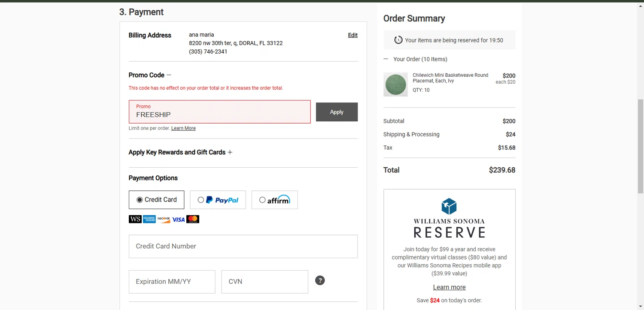This screenshot has height=310, width=644.
Task: Apply the promo code
Action: 337,112
